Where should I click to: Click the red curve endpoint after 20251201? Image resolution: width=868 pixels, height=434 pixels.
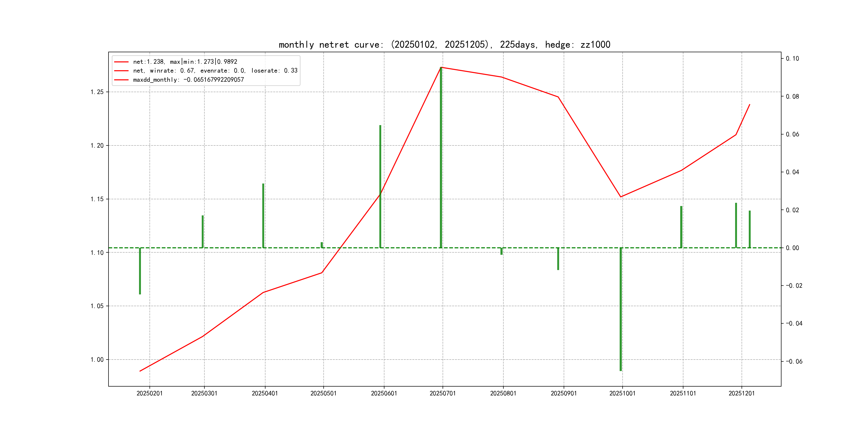(x=749, y=105)
